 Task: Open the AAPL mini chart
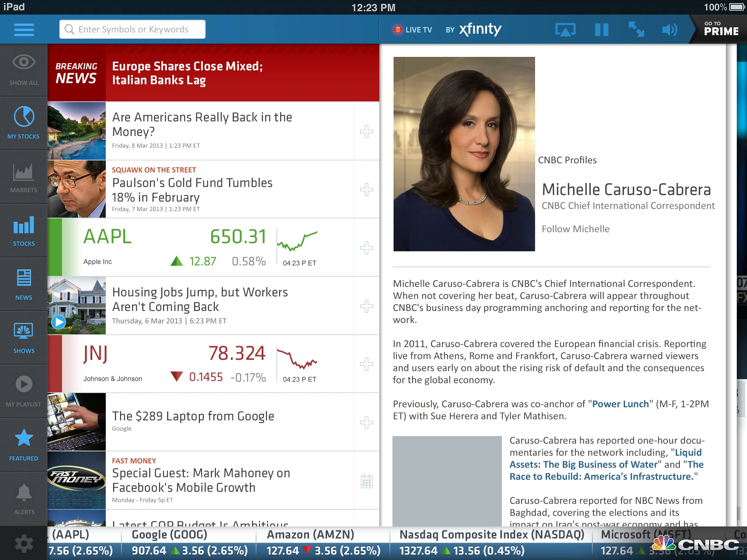pyautogui.click(x=297, y=241)
